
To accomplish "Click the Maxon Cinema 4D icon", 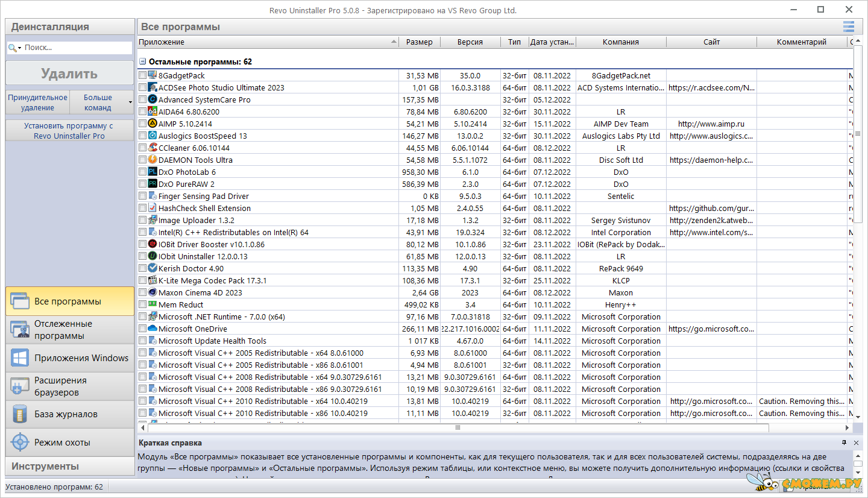I will click(153, 292).
